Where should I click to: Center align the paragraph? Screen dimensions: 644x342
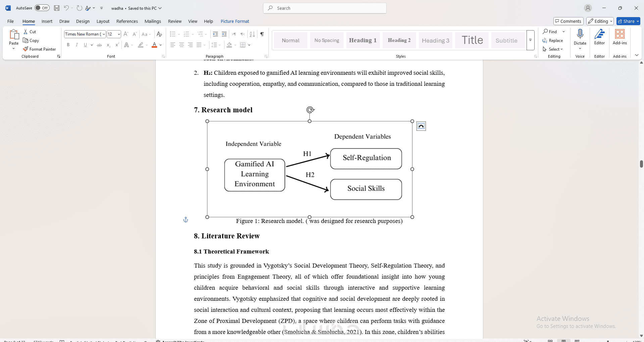182,45
